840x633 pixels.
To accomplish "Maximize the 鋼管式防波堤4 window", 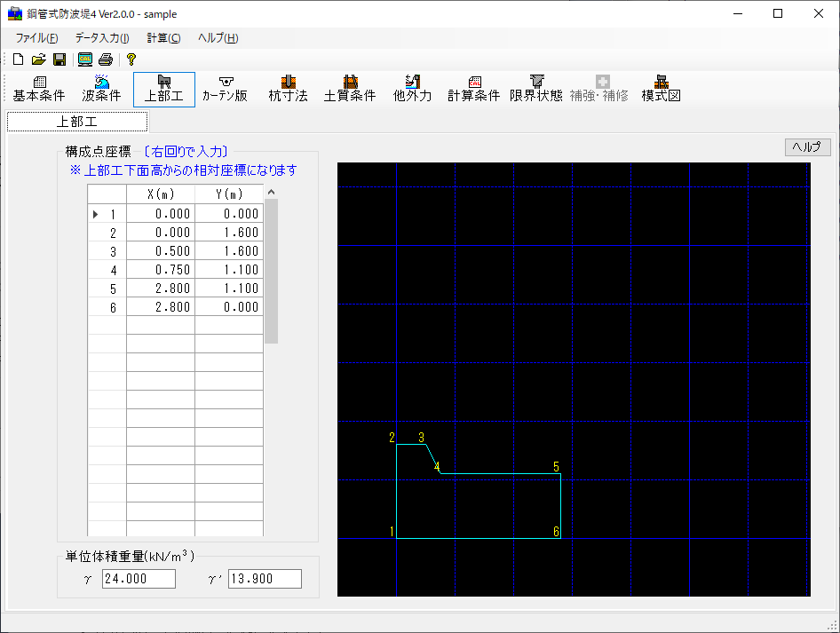I will click(778, 14).
